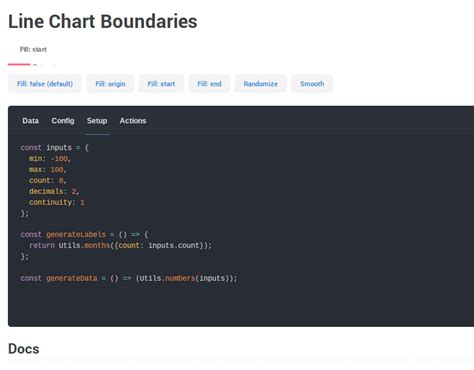Click the pink legend line swatch
This screenshot has height=370, width=474.
(x=19, y=65)
